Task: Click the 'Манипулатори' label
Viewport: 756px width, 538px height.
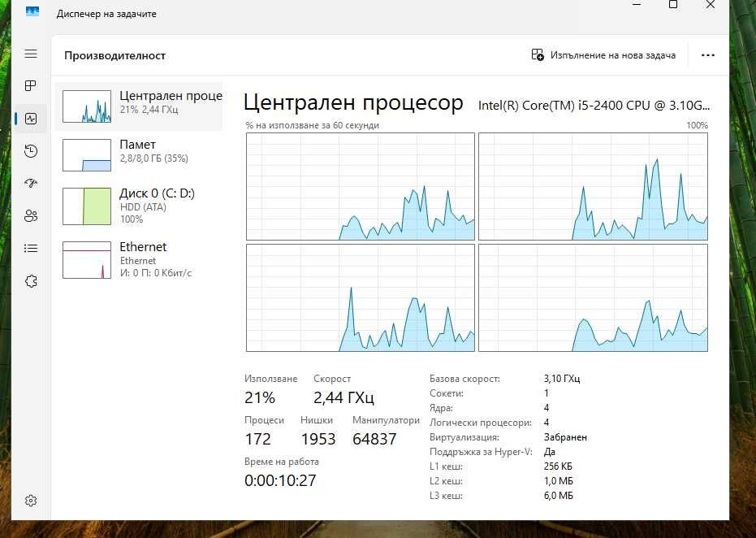Action: [x=387, y=420]
